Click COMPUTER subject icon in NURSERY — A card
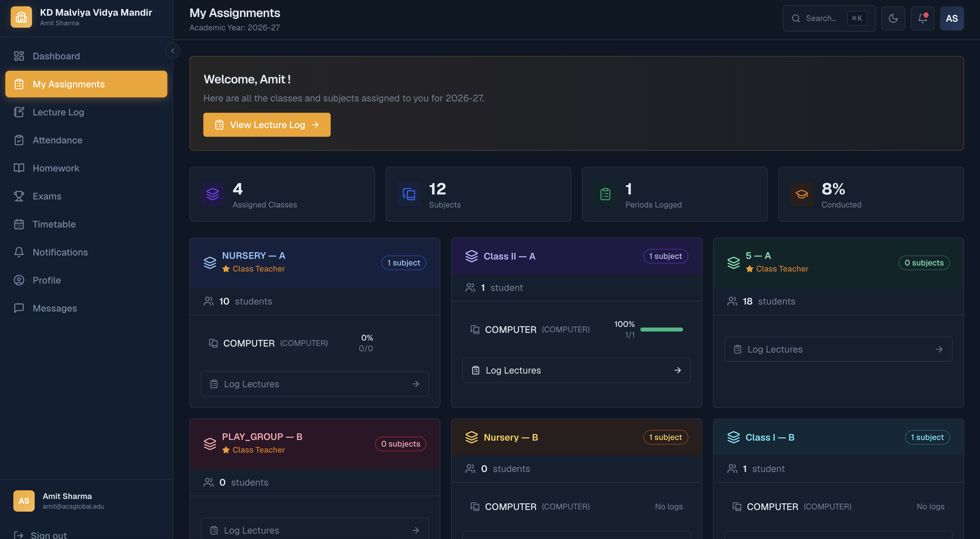The height and width of the screenshot is (539, 980). coord(213,343)
